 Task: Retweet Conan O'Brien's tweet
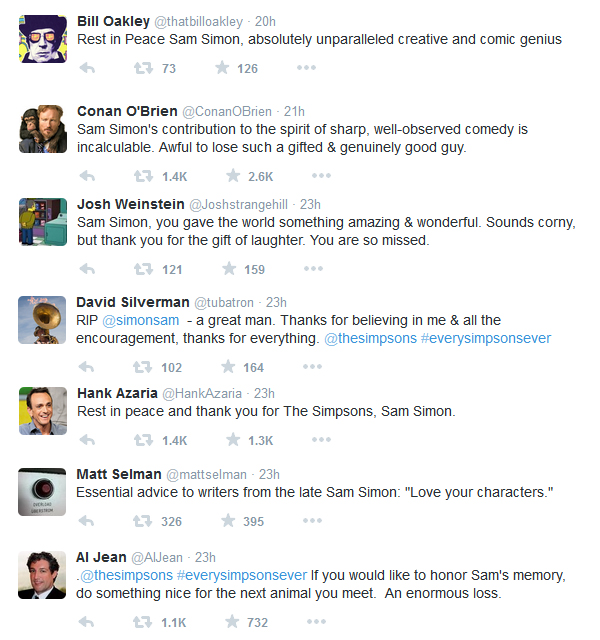143,176
